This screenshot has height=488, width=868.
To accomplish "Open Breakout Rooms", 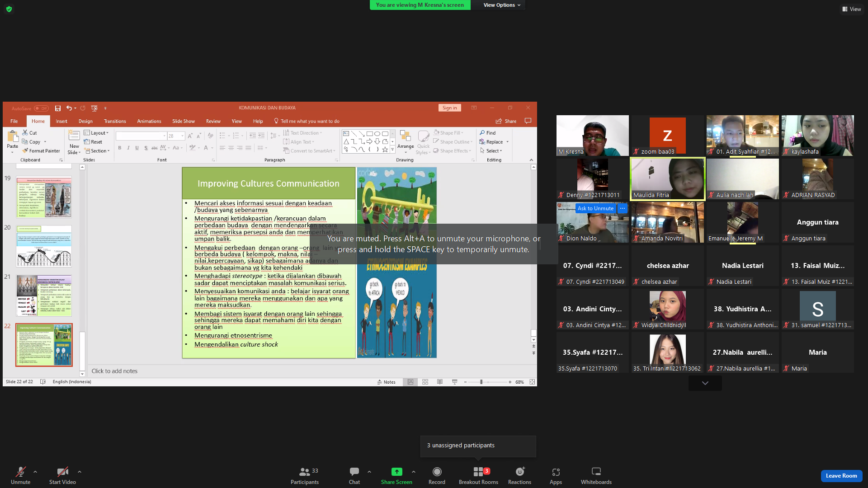I will pyautogui.click(x=478, y=475).
